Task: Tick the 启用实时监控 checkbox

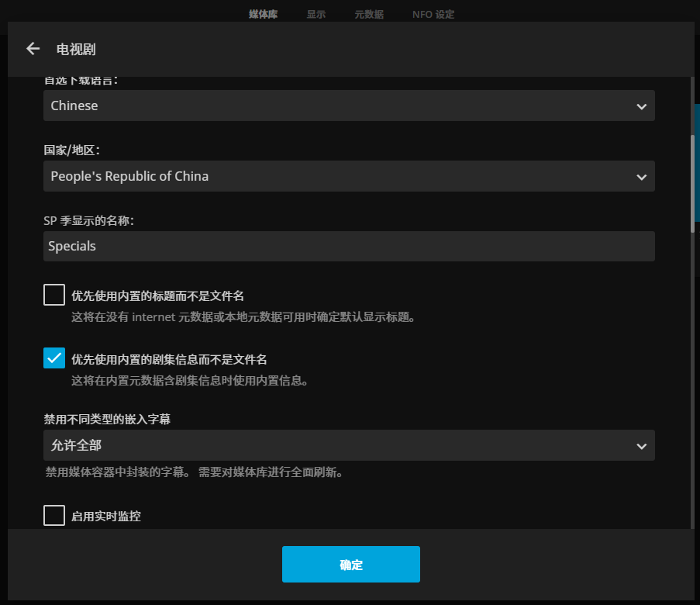Action: pyautogui.click(x=54, y=515)
